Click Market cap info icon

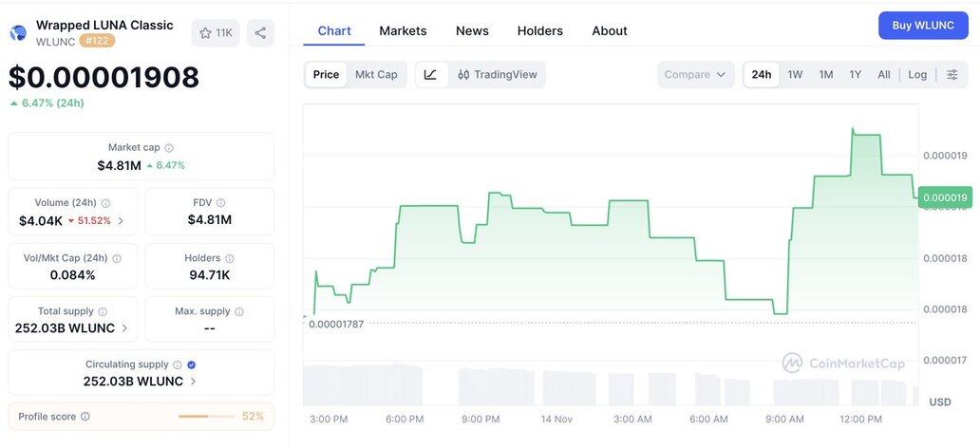[x=169, y=148]
